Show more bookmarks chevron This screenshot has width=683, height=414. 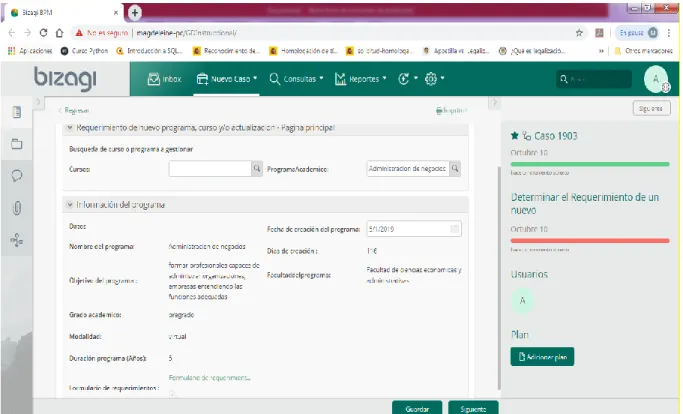pyautogui.click(x=601, y=51)
